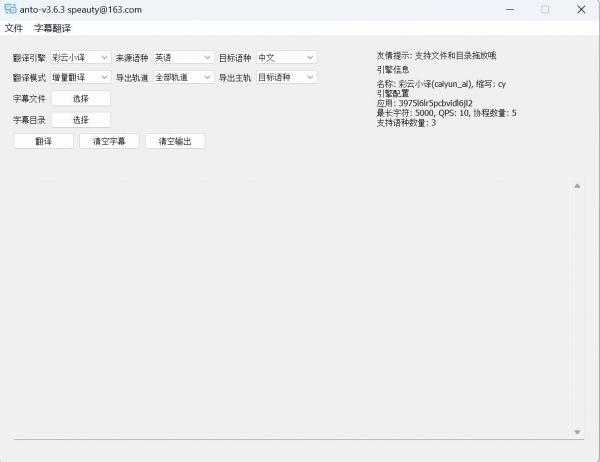Click the 友情提示 hint text
The height and width of the screenshot is (462, 600).
tap(436, 56)
